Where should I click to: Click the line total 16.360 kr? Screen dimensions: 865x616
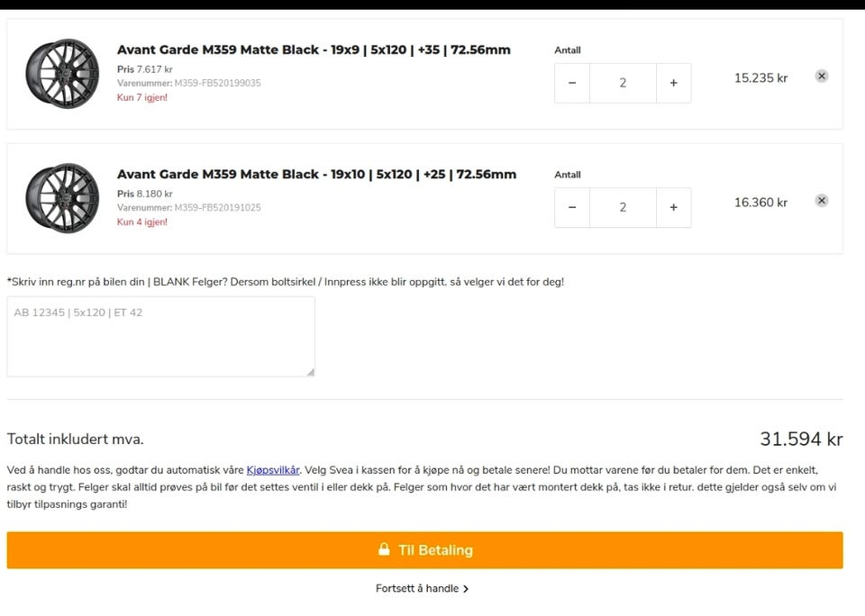click(x=760, y=203)
